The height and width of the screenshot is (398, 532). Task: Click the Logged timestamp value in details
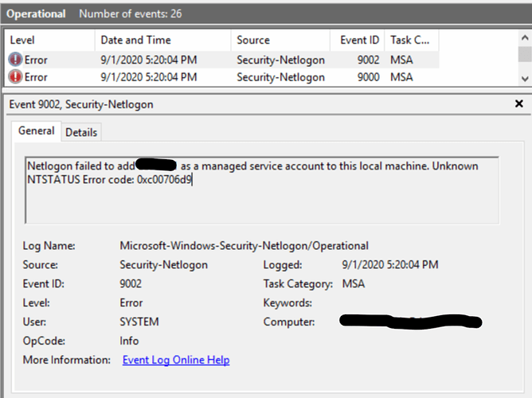click(389, 264)
